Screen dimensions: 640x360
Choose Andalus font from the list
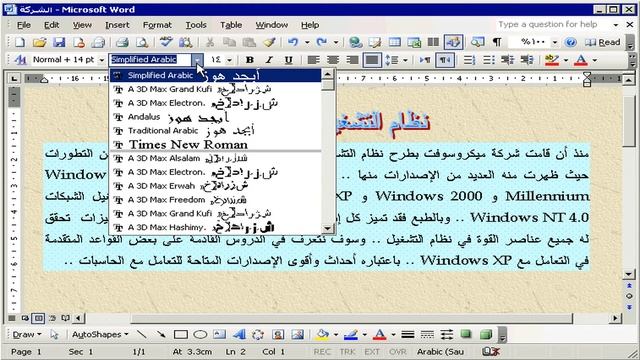point(216,117)
